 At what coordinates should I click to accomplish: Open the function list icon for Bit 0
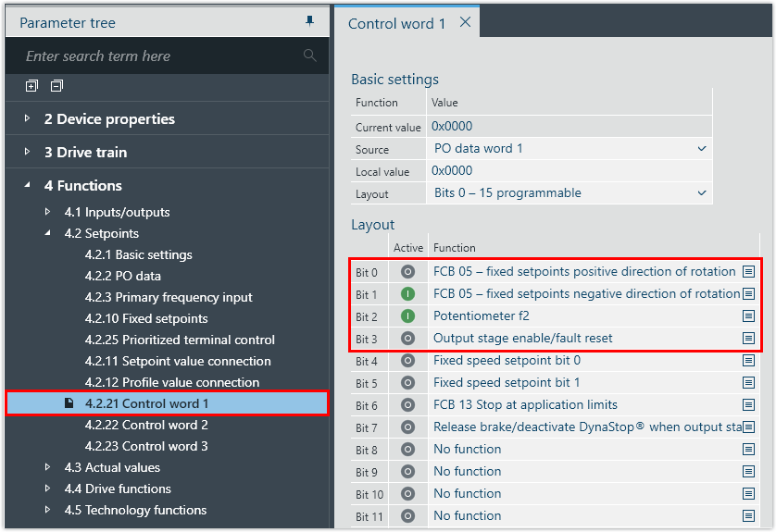coord(748,272)
